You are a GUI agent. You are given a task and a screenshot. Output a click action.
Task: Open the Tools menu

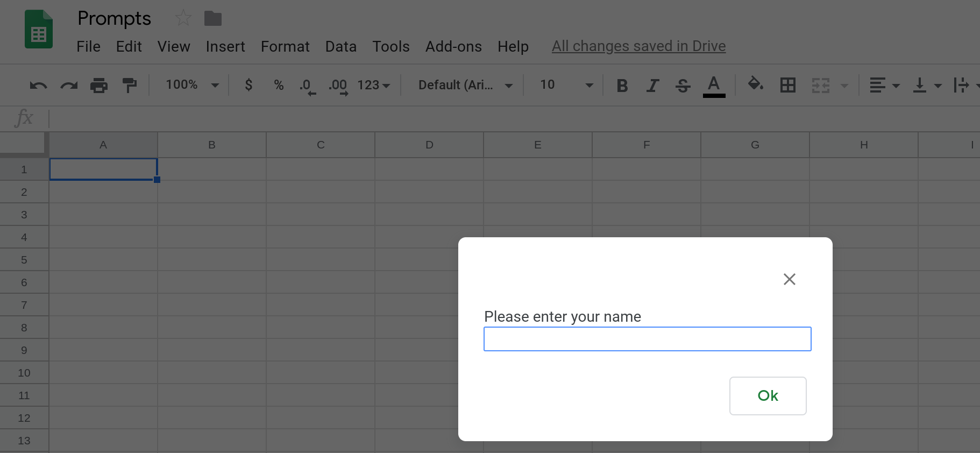click(x=391, y=47)
